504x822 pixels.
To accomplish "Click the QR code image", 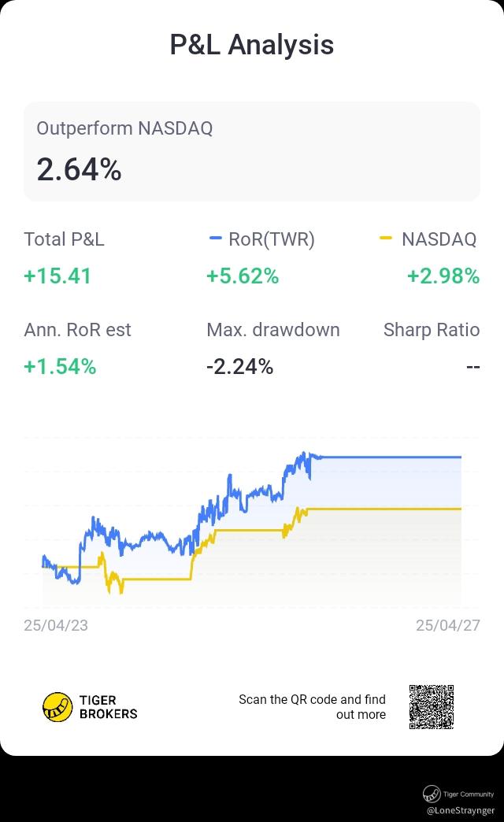I will (x=432, y=707).
